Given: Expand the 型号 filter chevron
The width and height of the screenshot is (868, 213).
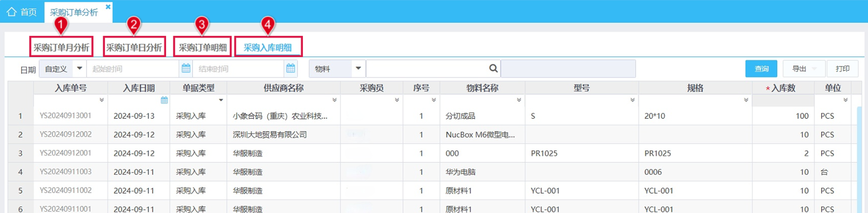Looking at the screenshot, I should point(632,100).
